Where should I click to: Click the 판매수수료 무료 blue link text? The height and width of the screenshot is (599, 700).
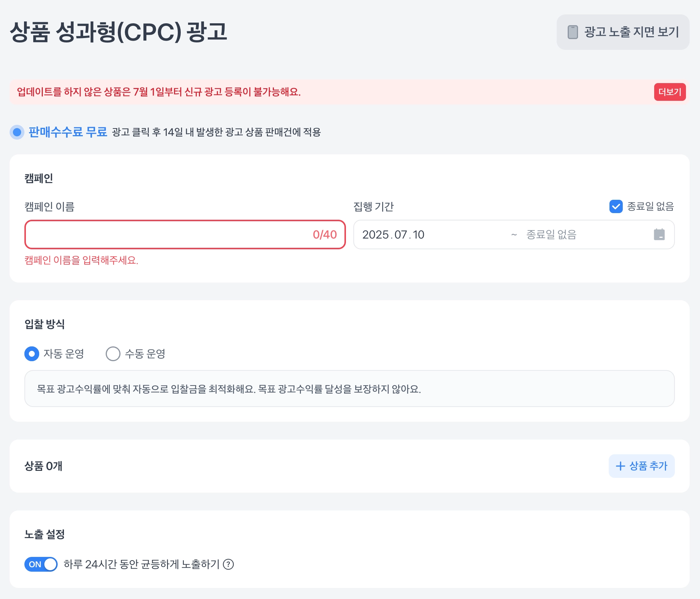pos(68,132)
